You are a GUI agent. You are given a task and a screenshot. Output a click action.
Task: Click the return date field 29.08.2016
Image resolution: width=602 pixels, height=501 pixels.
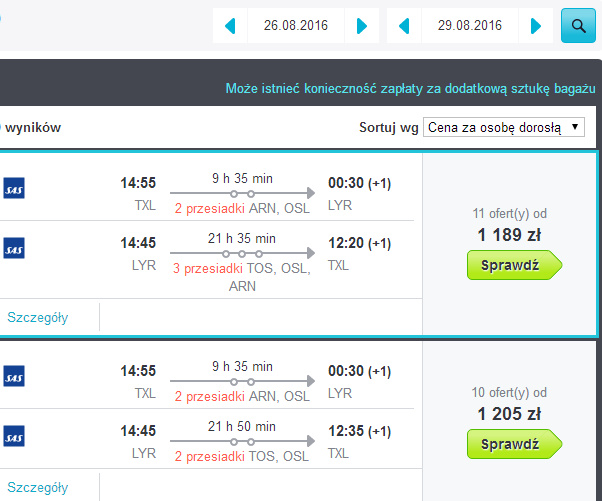click(x=470, y=26)
